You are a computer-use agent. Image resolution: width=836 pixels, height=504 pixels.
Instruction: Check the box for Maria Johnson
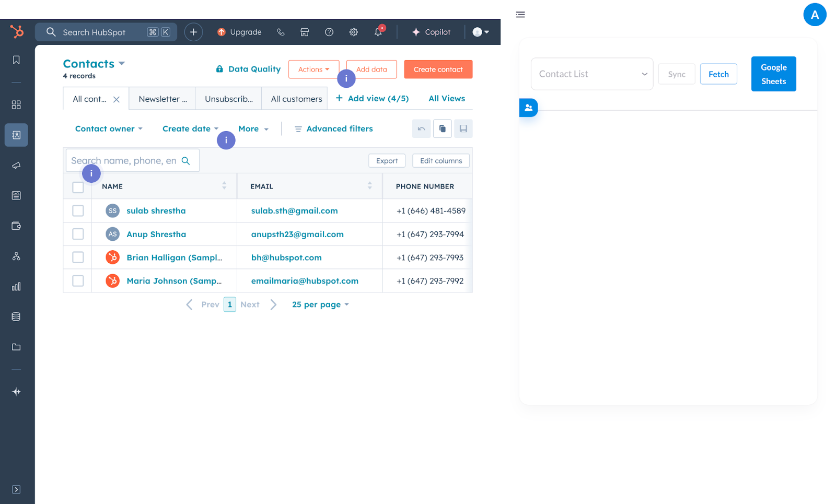click(78, 281)
